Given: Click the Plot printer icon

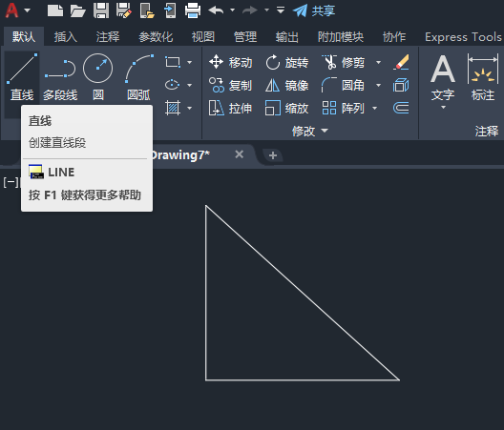Looking at the screenshot, I should [x=193, y=10].
